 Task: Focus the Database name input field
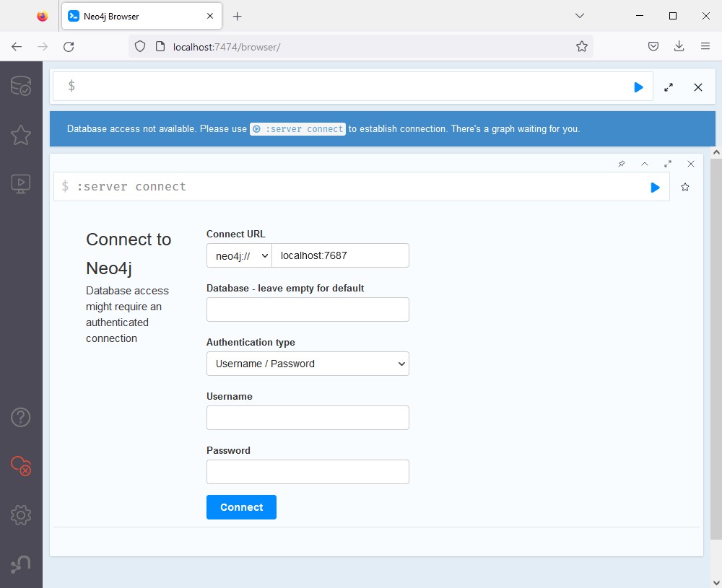pyautogui.click(x=308, y=310)
